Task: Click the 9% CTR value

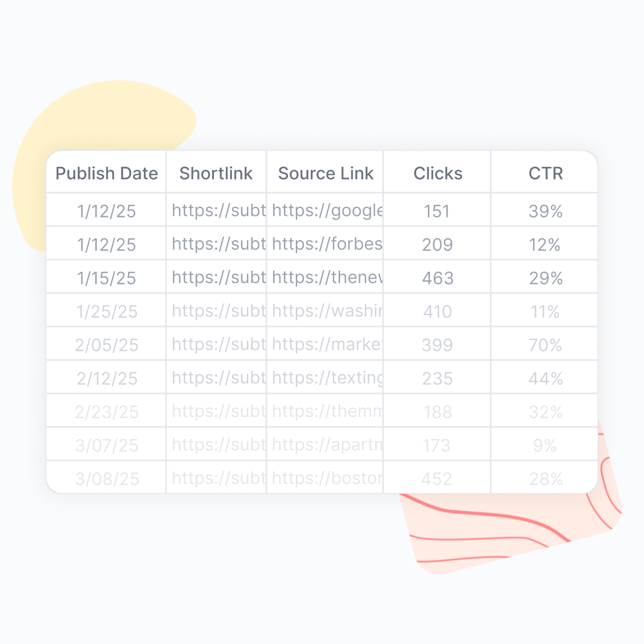Action: (545, 445)
